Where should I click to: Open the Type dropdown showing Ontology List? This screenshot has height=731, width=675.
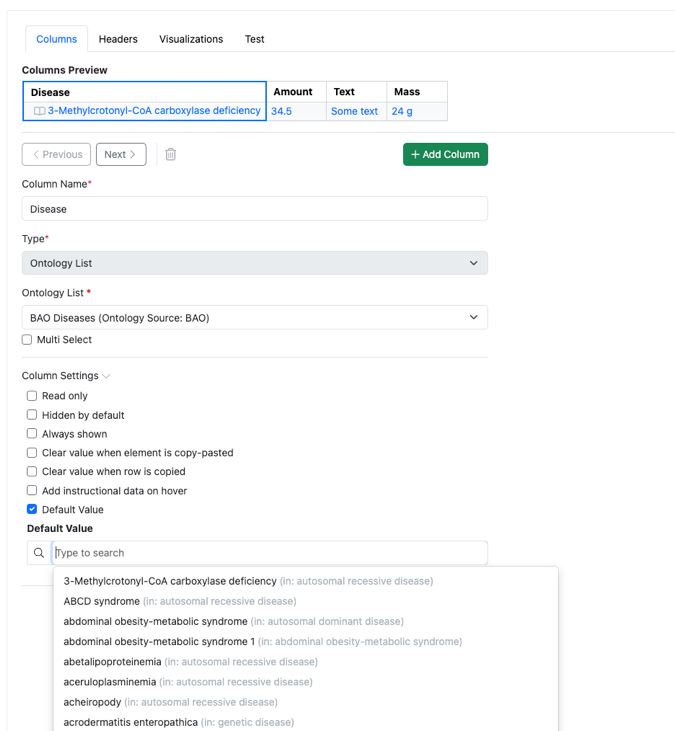pyautogui.click(x=255, y=263)
